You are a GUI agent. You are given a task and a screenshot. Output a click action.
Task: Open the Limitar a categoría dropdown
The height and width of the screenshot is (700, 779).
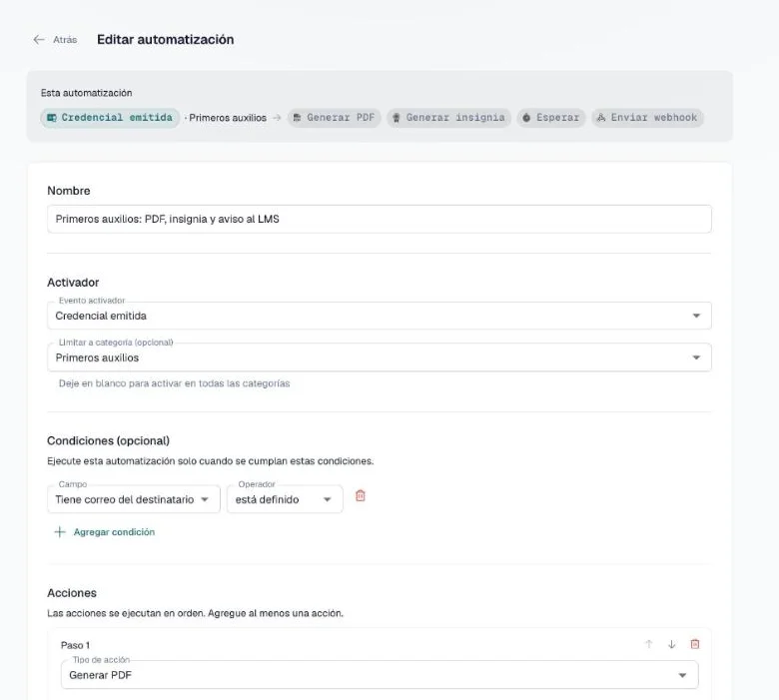click(x=380, y=357)
